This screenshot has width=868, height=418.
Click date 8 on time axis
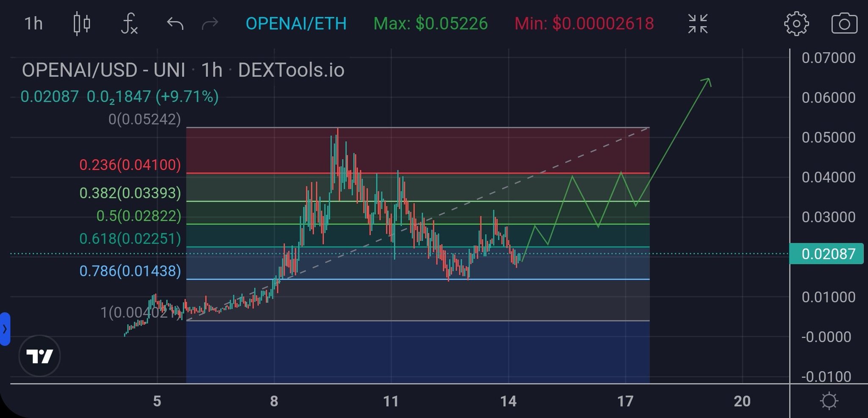(274, 401)
